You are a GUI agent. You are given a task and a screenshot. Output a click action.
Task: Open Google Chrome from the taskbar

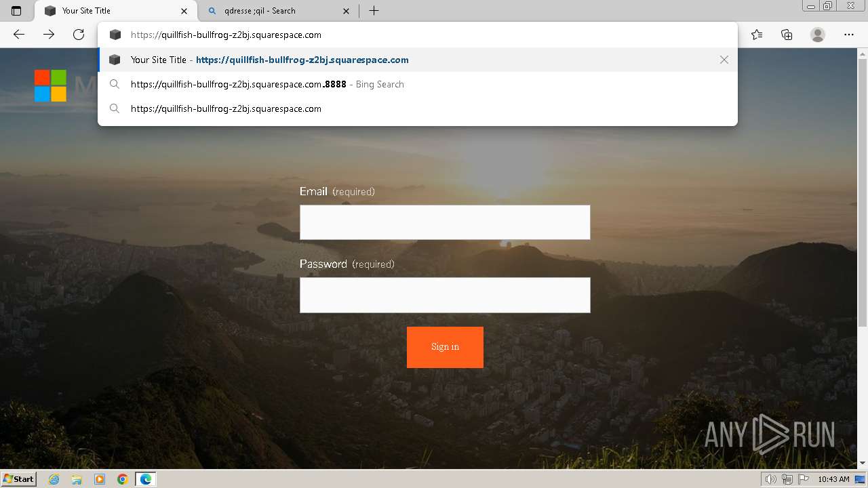click(x=122, y=479)
